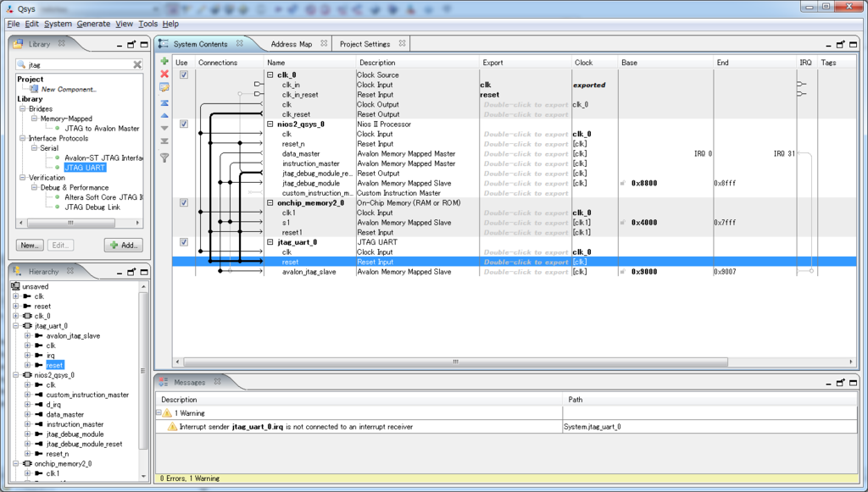This screenshot has width=868, height=492.
Task: Click the jtag library search field
Action: (81, 64)
